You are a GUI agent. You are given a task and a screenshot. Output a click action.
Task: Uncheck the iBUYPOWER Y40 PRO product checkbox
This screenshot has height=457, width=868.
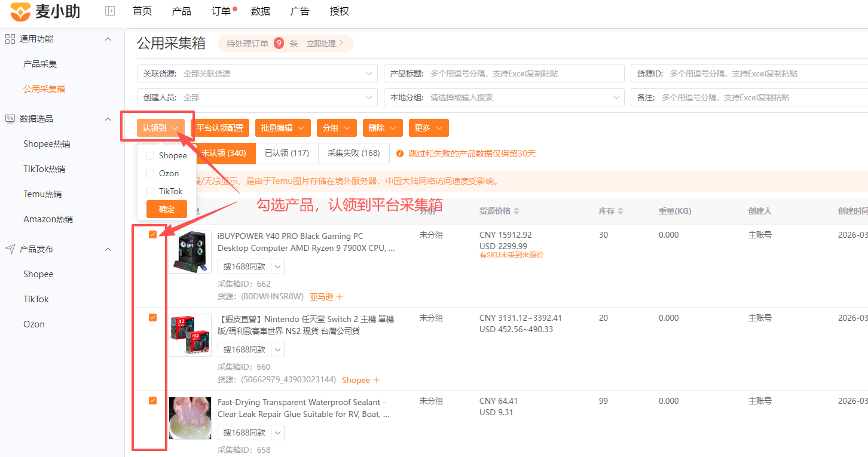tap(152, 235)
